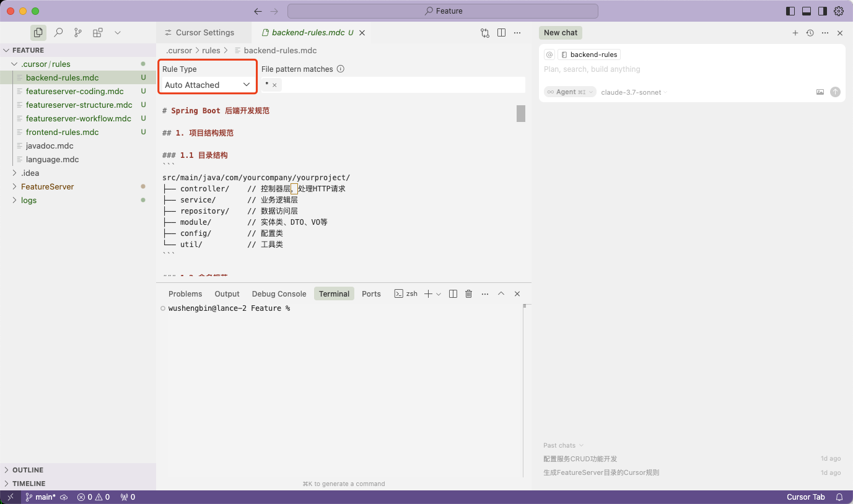The height and width of the screenshot is (504, 853).
Task: Open featureserver-coding.mdc file
Action: [x=78, y=91]
